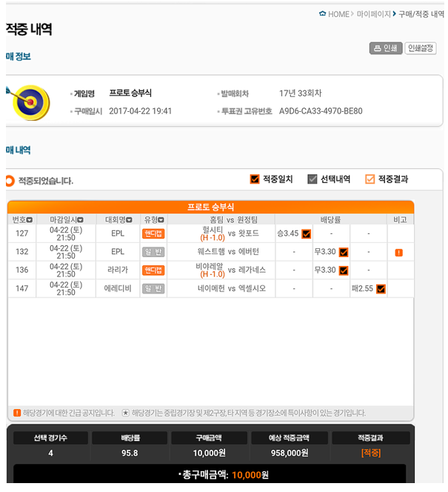
Task: Click the 인쇄 print button
Action: (386, 48)
